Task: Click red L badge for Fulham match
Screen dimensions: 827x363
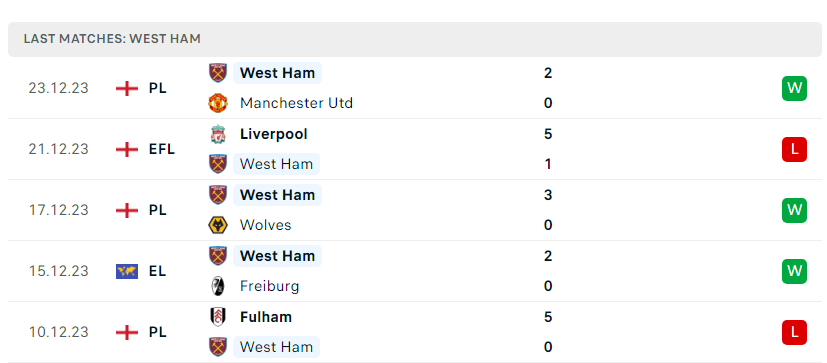Action: pos(794,332)
